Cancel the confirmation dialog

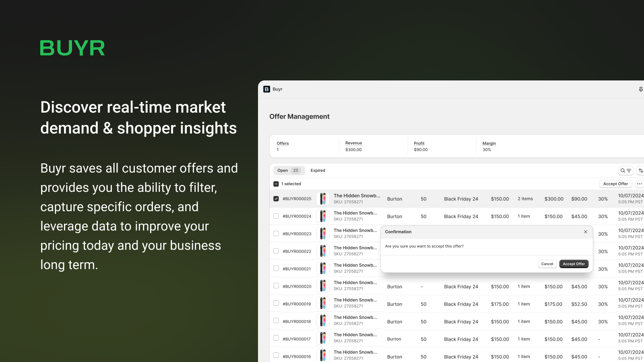coord(547,264)
